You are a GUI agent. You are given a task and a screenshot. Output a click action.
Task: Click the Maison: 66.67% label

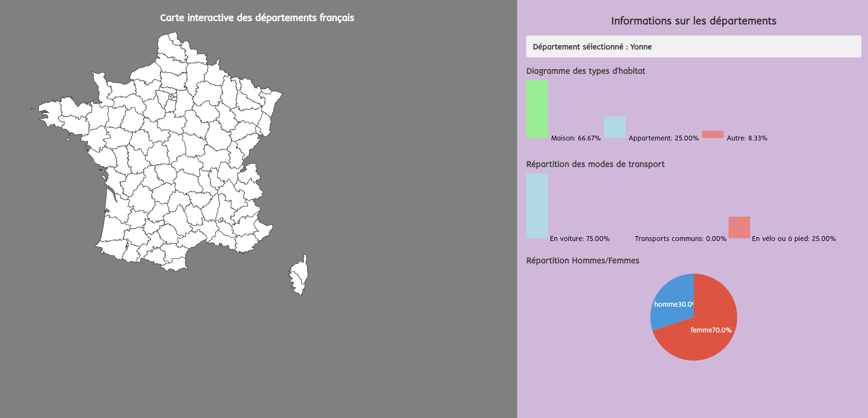[x=576, y=138]
